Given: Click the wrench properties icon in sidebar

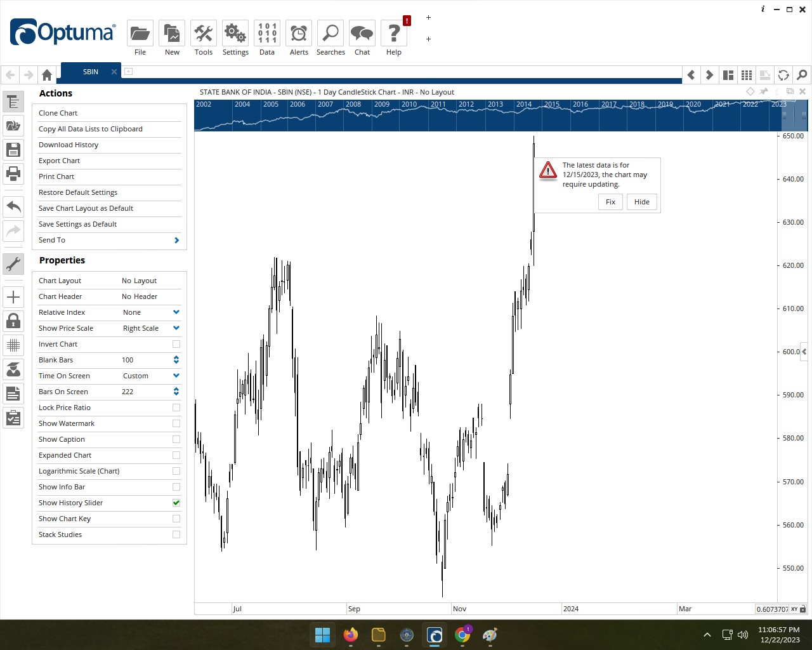Looking at the screenshot, I should pyautogui.click(x=13, y=263).
